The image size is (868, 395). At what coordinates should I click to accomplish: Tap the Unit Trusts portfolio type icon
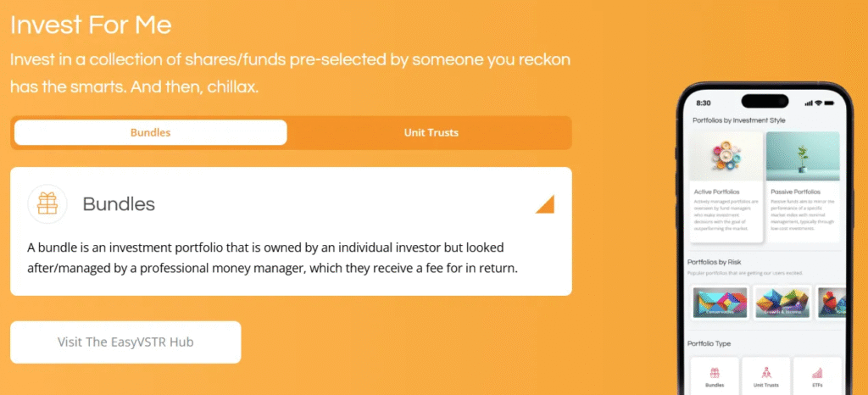(x=765, y=375)
